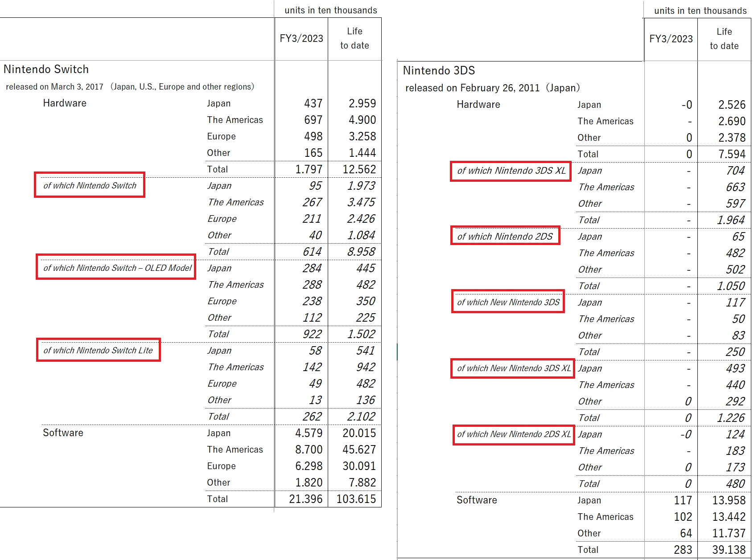The image size is (754, 560).
Task: Click Switch software FY3/2023 total 21.396
Action: [306, 499]
